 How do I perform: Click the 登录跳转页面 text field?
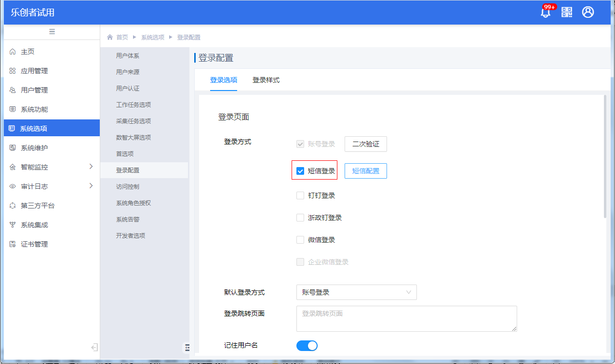tap(406, 318)
